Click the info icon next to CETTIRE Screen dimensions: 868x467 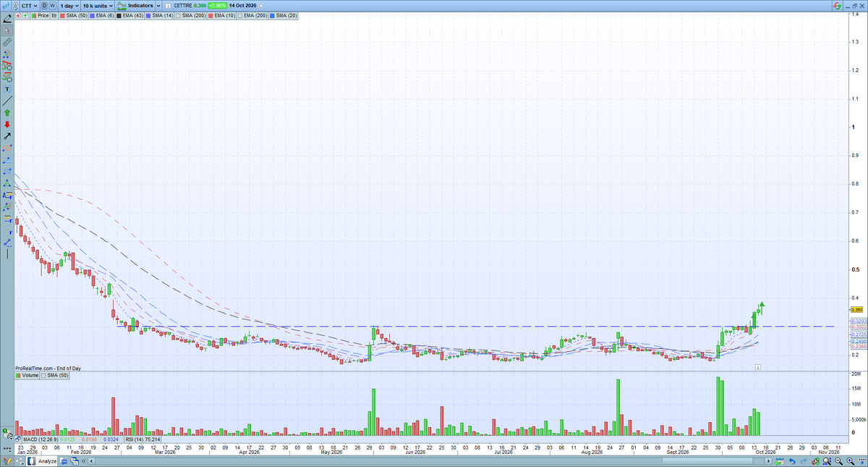point(169,6)
